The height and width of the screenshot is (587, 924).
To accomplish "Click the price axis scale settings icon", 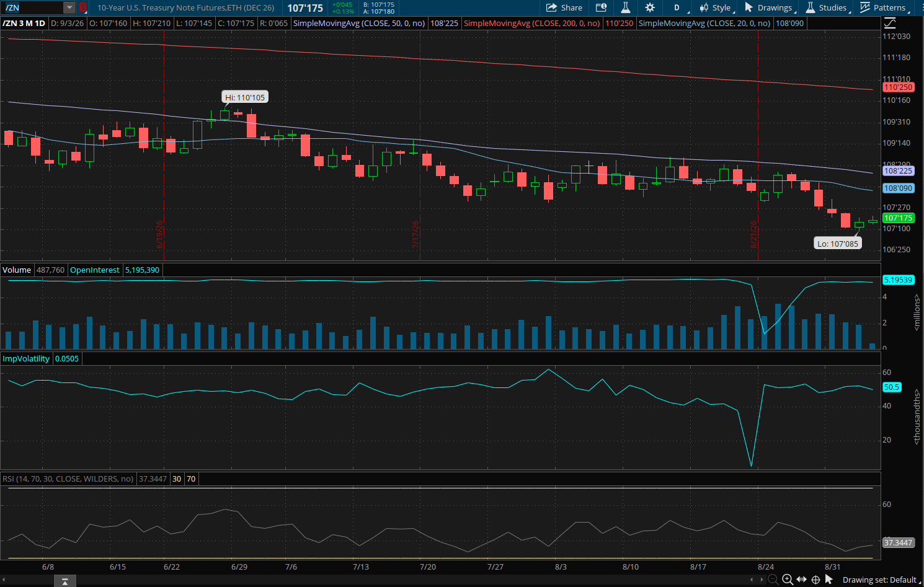I will [889, 23].
